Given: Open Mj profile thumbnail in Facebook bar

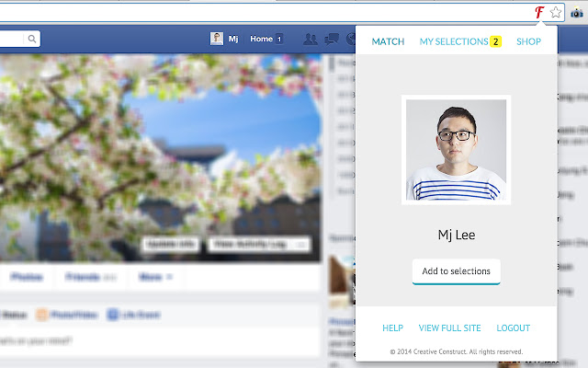Looking at the screenshot, I should click(217, 39).
